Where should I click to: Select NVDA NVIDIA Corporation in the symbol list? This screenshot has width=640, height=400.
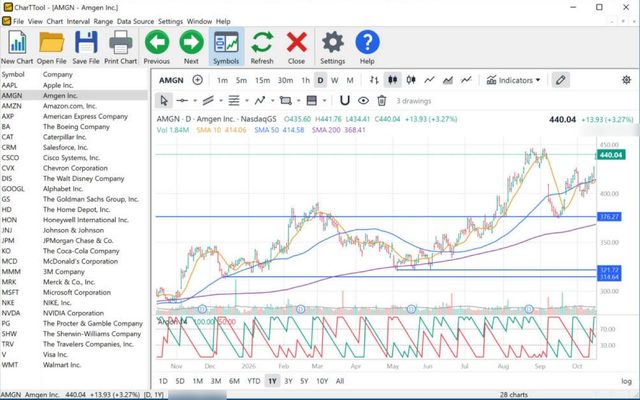click(x=73, y=313)
